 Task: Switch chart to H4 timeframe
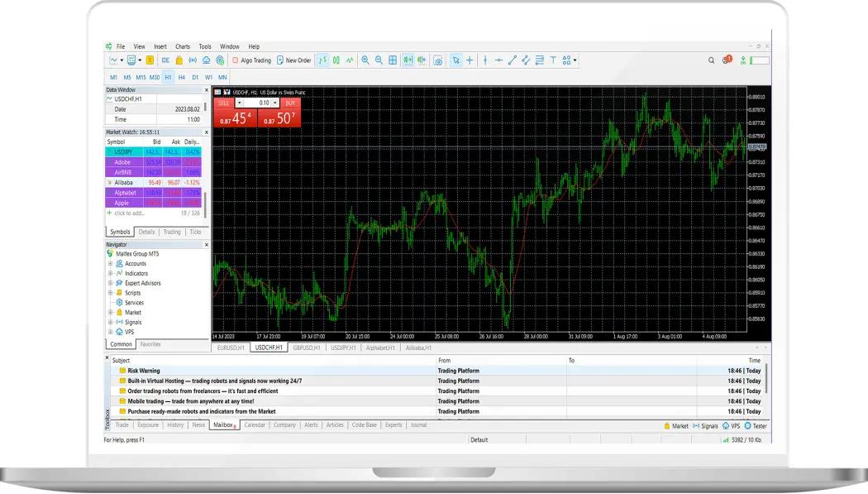[182, 77]
